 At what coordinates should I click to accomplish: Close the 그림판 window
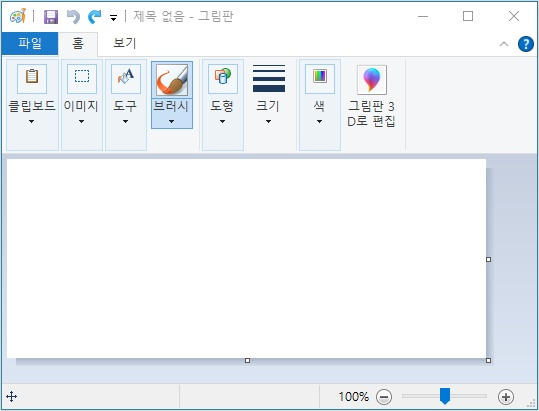click(514, 16)
